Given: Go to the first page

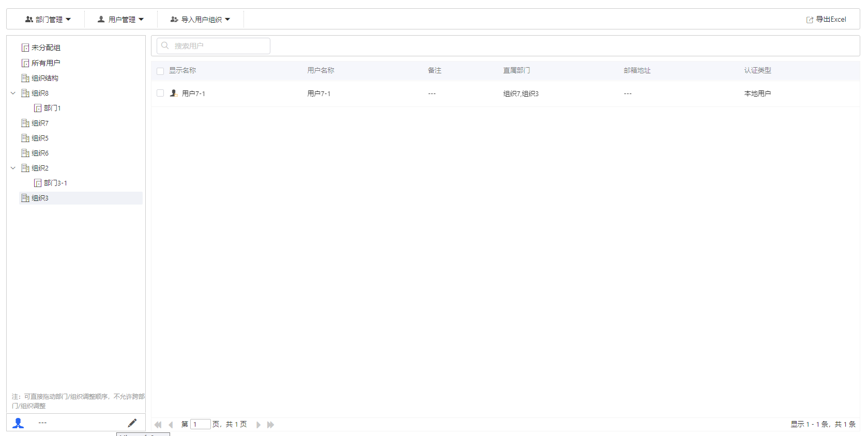Looking at the screenshot, I should (x=158, y=425).
